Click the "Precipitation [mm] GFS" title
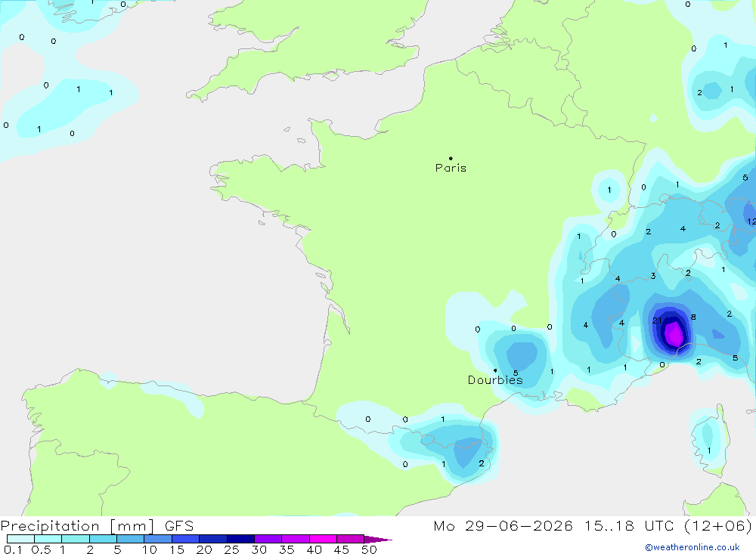756x554 pixels. [97, 525]
